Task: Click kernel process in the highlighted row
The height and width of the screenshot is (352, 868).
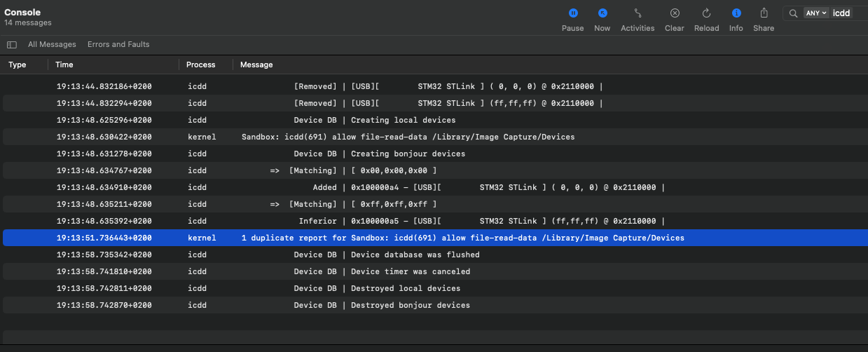Action: click(202, 238)
